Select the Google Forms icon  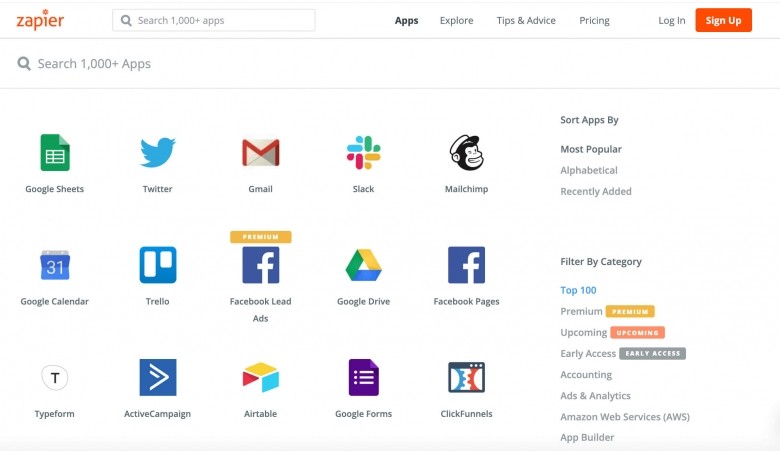pos(364,377)
